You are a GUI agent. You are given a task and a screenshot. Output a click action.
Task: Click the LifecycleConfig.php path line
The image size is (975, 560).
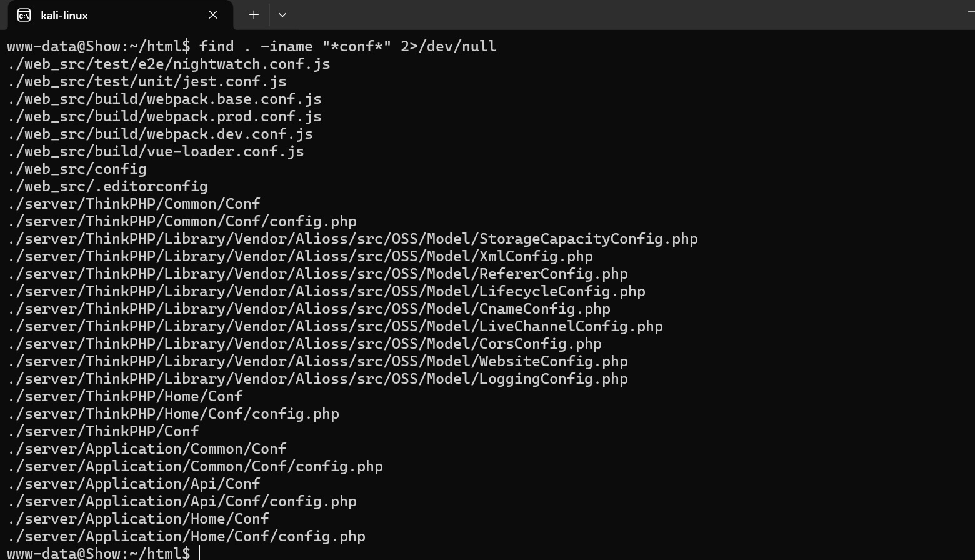point(326,291)
